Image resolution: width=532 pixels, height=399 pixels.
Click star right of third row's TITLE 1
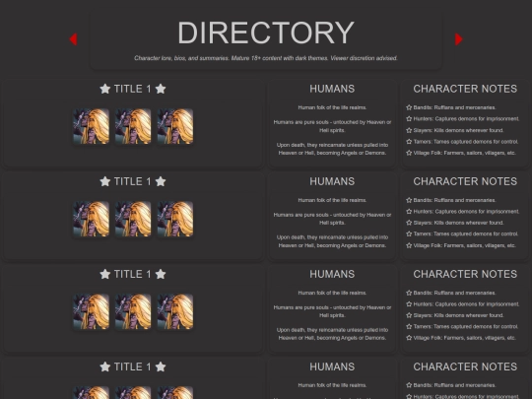coord(161,274)
